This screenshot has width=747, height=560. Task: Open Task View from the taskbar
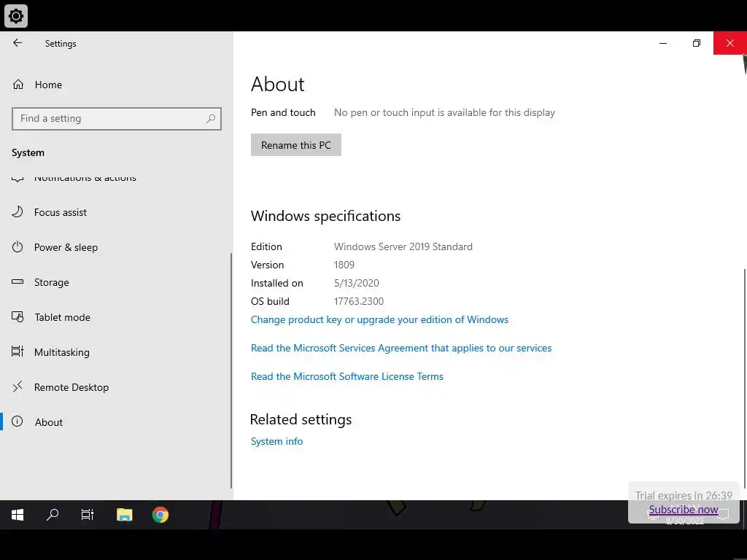point(88,515)
